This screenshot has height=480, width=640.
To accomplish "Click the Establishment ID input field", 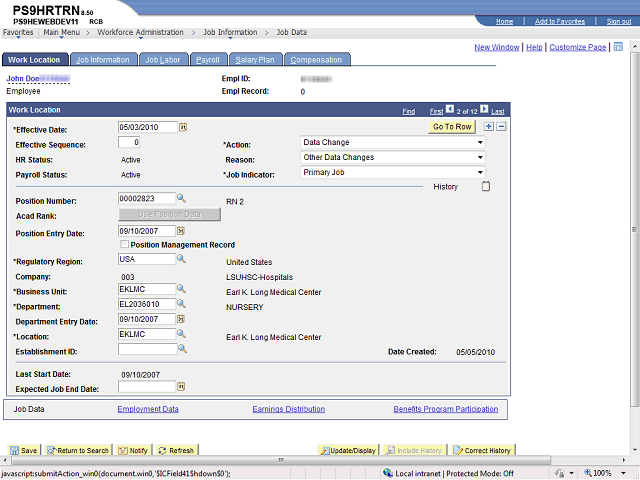I will (x=147, y=349).
